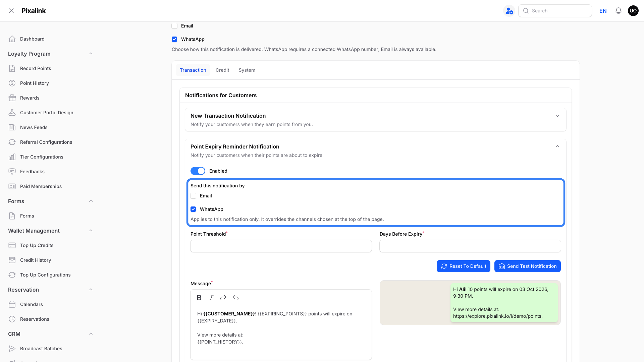Click the Tier Configurations bar chart icon

pos(12,157)
